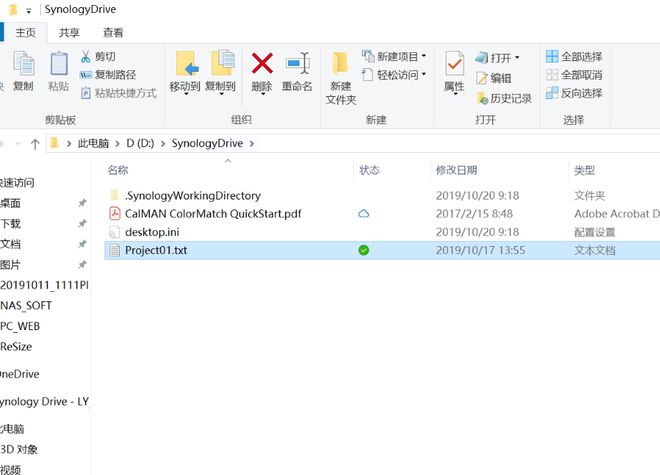
Task: Click the red Delete (删除) icon
Action: click(262, 64)
